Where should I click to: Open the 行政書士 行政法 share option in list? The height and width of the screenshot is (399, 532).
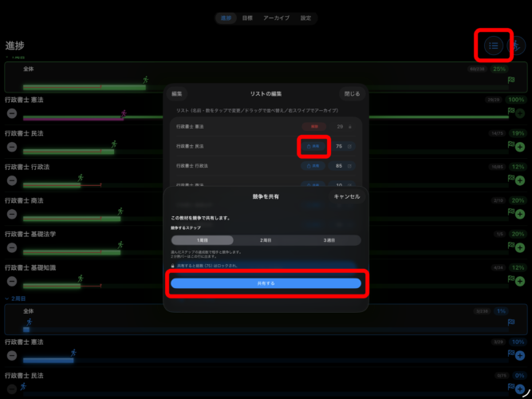click(x=313, y=166)
